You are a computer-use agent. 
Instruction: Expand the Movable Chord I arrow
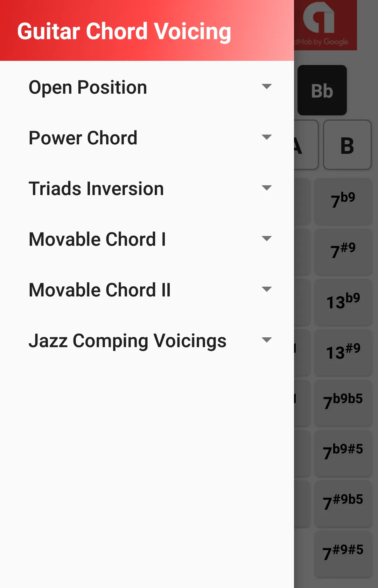tap(267, 238)
